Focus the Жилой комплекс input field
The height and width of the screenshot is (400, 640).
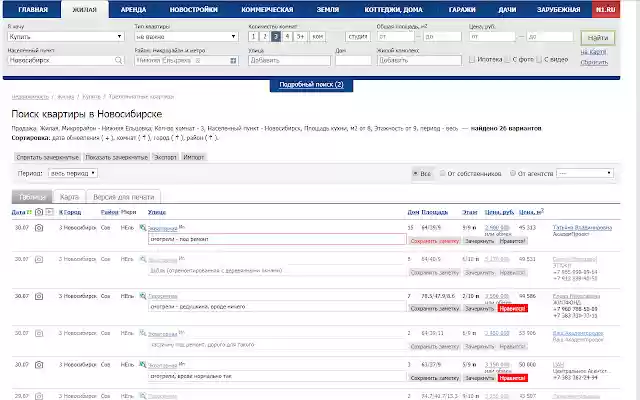[x=419, y=60]
